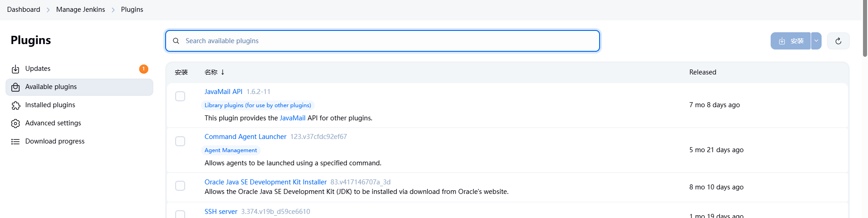Click the '8 mo 10 days ago' release date
This screenshot has height=218, width=868.
[716, 187]
